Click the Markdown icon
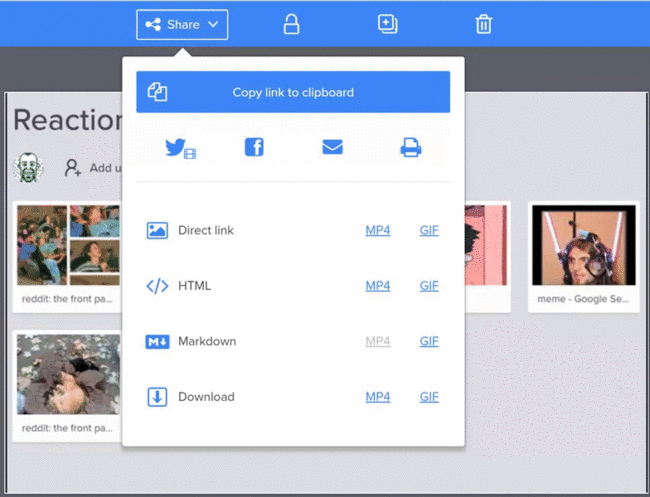Viewport: 650px width, 497px height. point(157,342)
